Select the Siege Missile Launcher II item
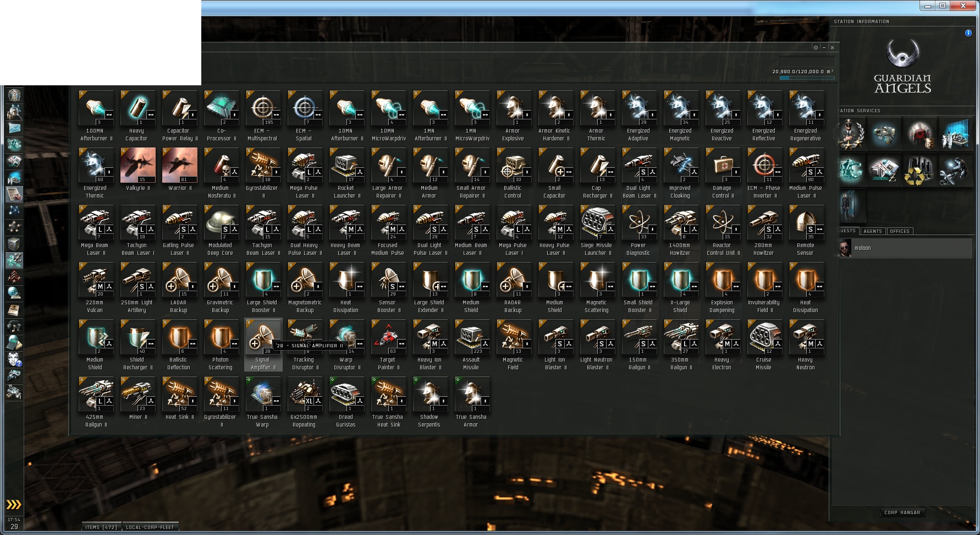 [597, 230]
